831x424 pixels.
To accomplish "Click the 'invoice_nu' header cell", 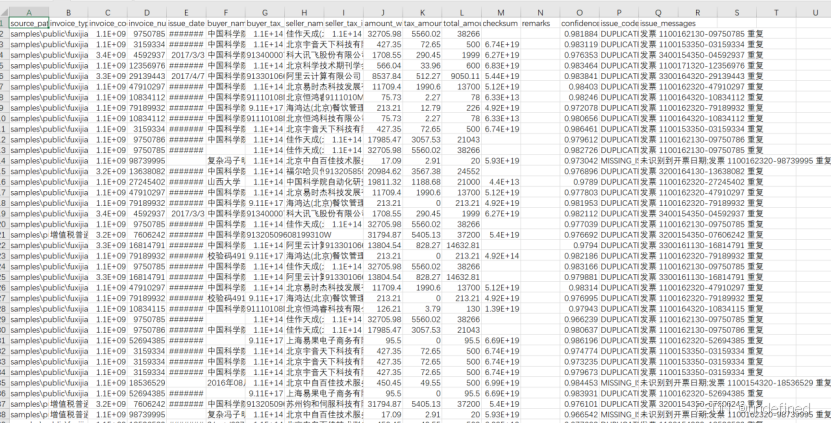I will [147, 23].
